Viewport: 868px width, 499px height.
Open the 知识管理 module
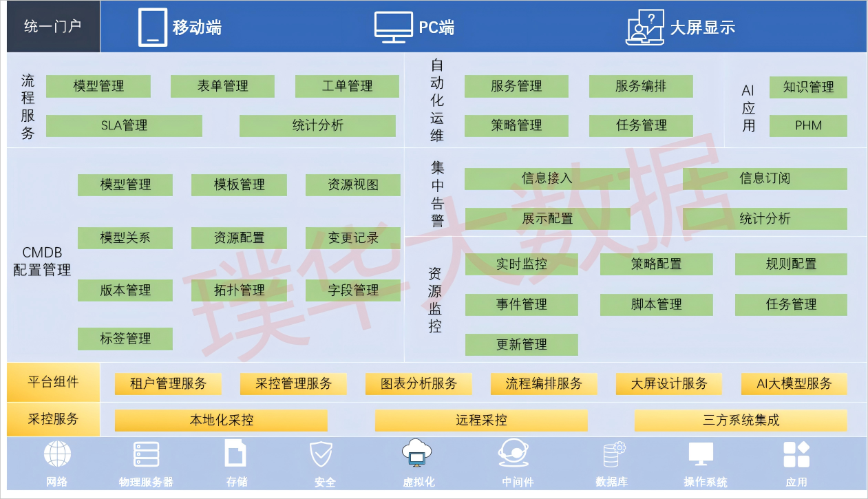tap(808, 87)
